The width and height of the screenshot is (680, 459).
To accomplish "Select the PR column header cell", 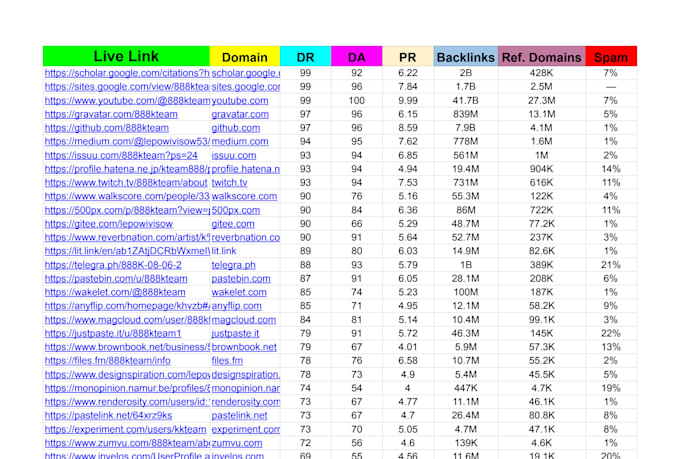I will 408,56.
